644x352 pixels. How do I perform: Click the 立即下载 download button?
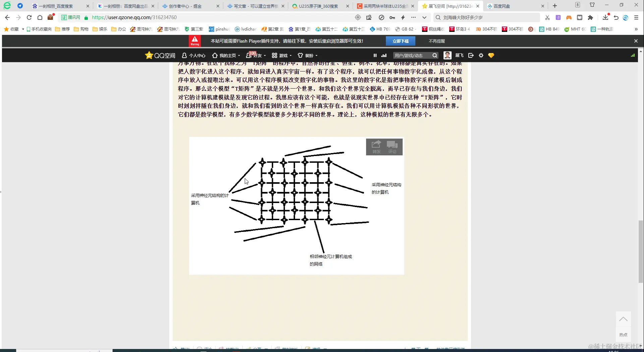click(401, 41)
